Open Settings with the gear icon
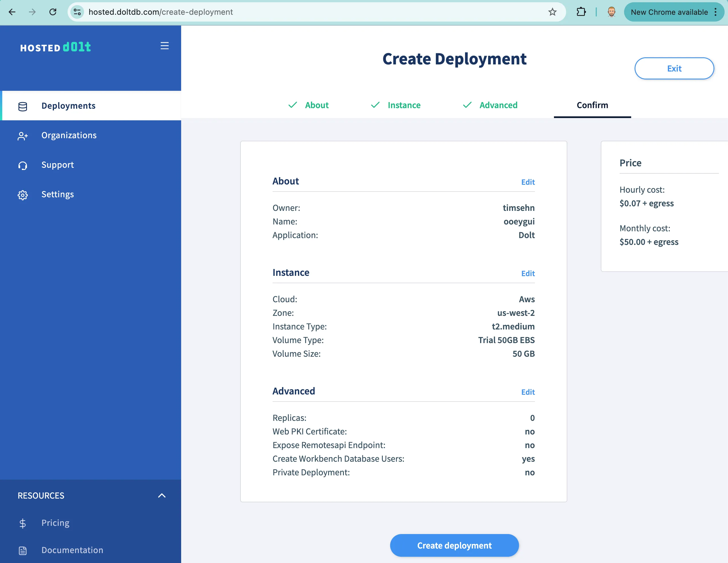Screen dimensions: 728x563 point(22,195)
